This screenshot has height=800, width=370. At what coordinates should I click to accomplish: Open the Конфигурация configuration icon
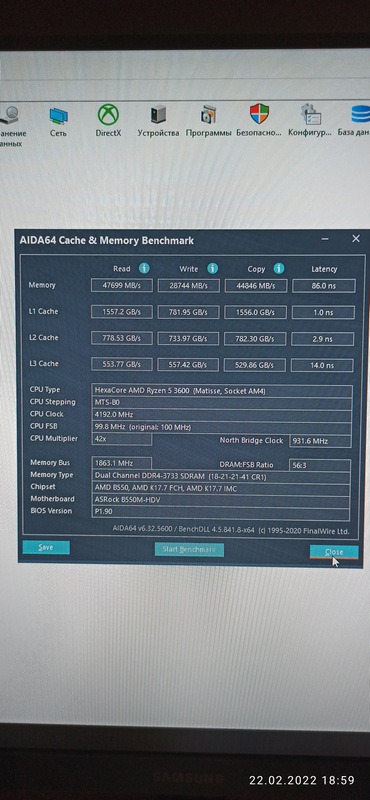tap(310, 121)
